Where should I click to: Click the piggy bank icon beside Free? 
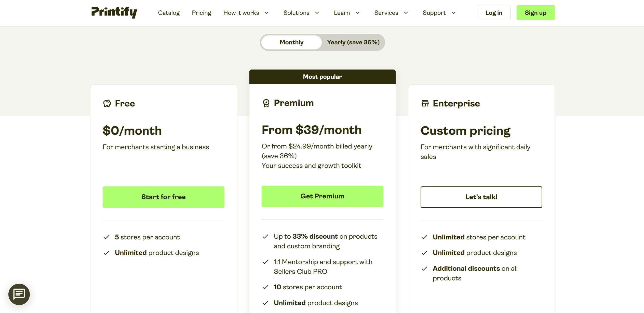(x=107, y=103)
